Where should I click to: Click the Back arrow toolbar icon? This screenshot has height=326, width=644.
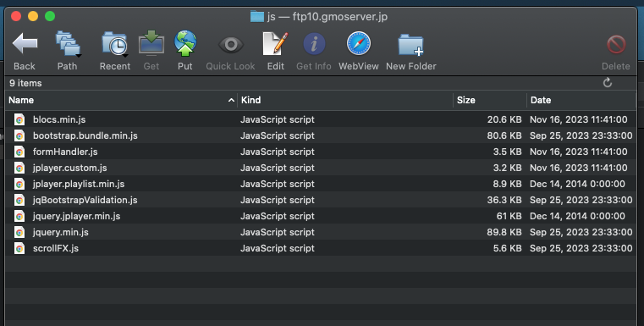pos(25,43)
